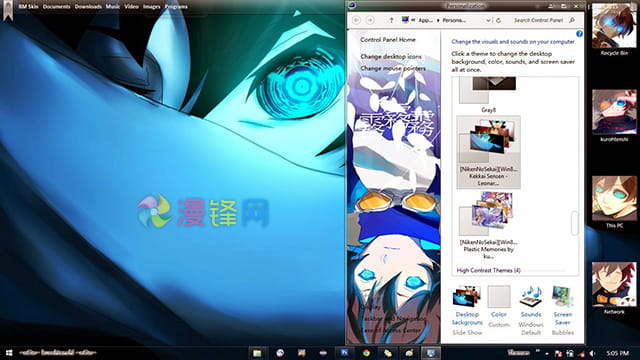Viewport: 640px width, 360px height.
Task: Select the Plastic Memories theme
Action: (x=488, y=225)
